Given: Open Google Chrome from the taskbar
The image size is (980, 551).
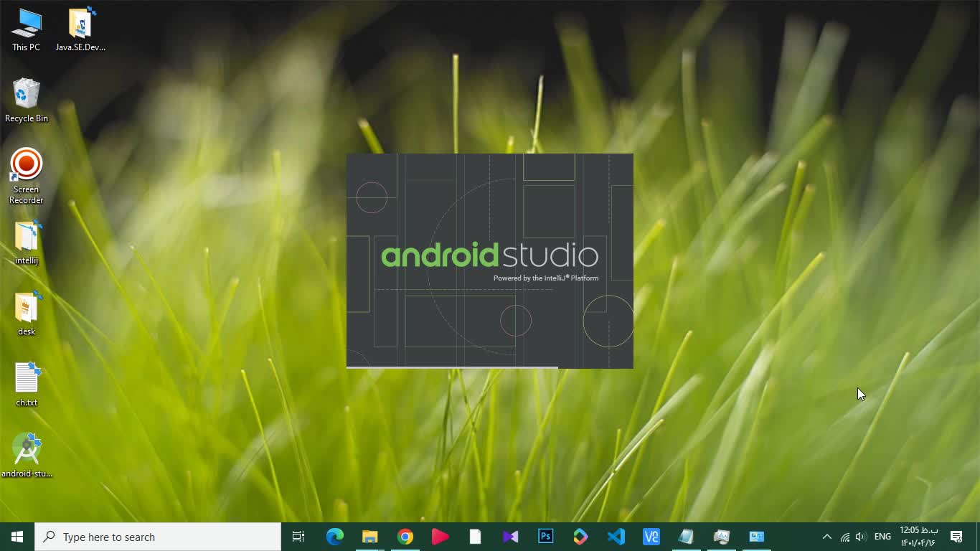Looking at the screenshot, I should 405,537.
